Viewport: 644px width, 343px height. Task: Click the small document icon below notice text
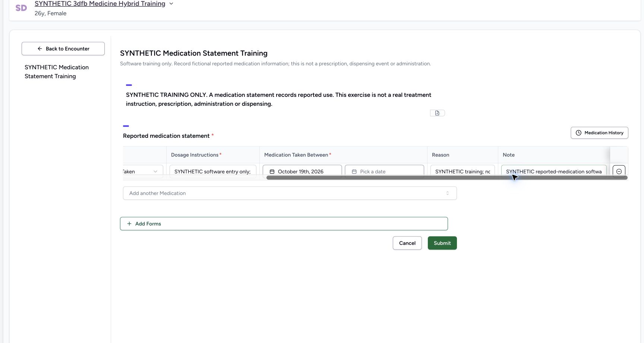coord(438,113)
